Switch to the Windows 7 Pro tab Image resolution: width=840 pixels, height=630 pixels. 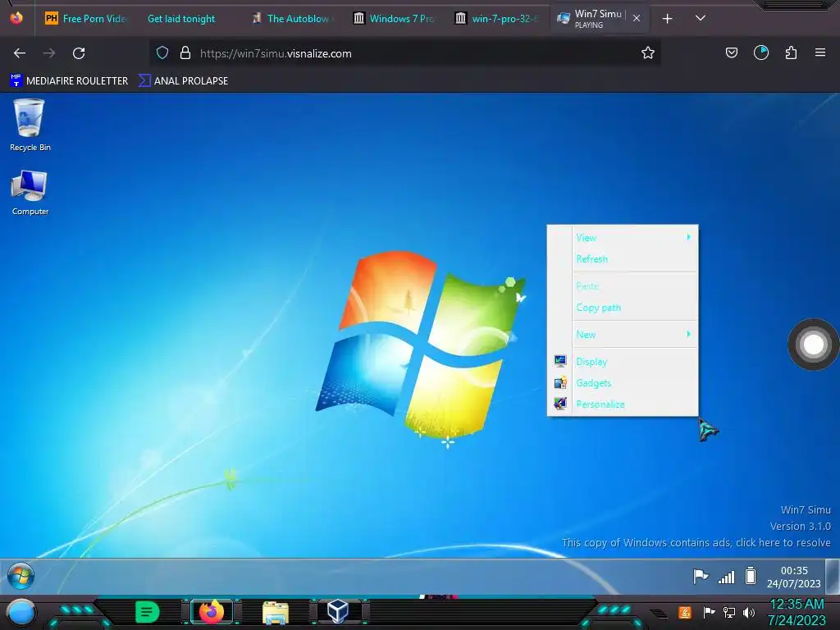[x=395, y=19]
